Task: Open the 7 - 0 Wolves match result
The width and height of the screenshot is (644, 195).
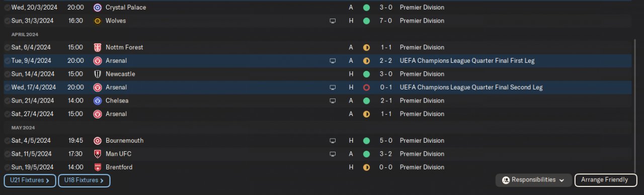Action: (x=385, y=21)
